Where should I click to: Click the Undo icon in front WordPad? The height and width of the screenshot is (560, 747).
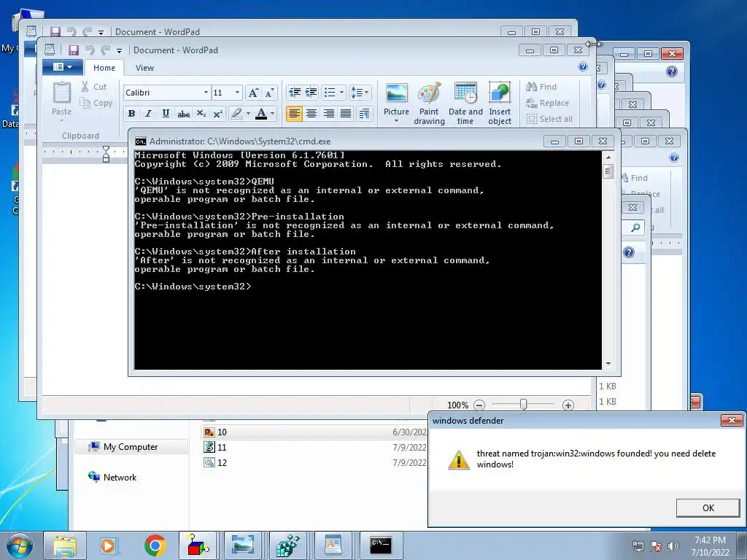pos(90,50)
